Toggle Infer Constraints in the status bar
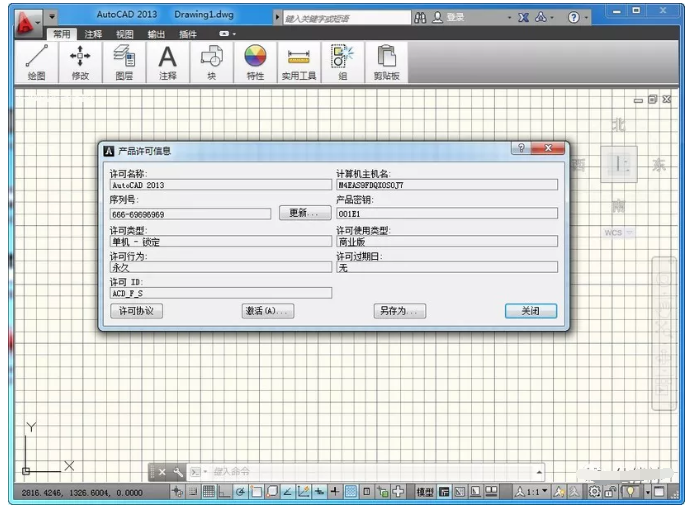 pos(177,491)
